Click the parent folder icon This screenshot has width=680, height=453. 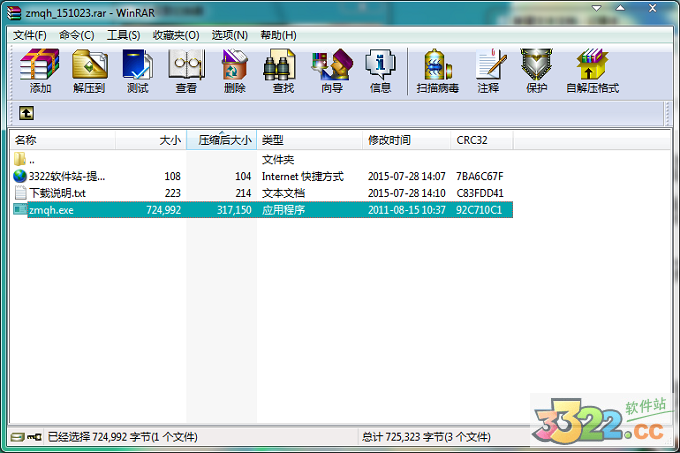20,159
